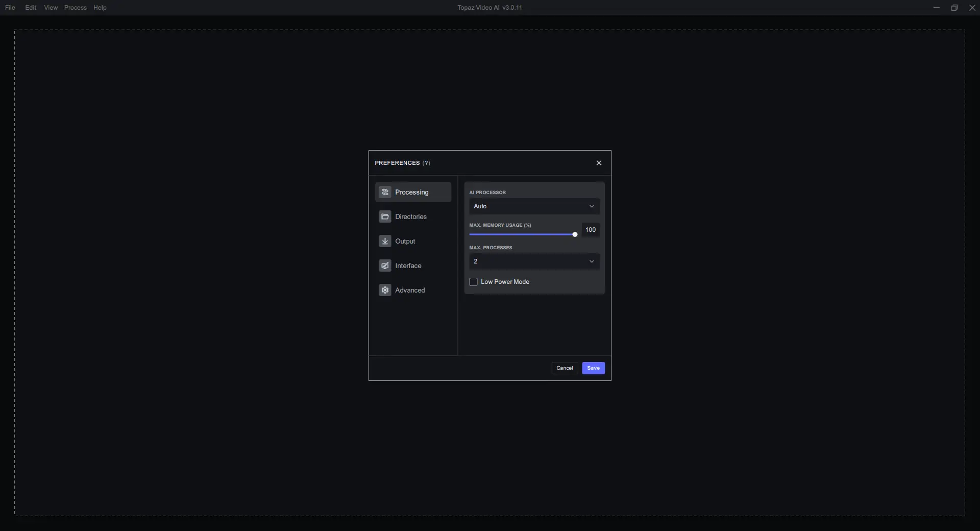Click the Advanced gear icon
This screenshot has width=980, height=531.
(385, 290)
